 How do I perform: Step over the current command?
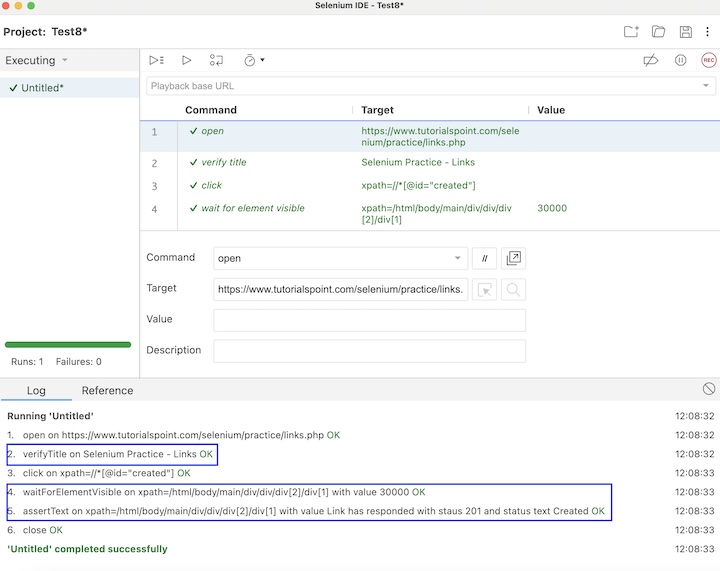click(216, 60)
